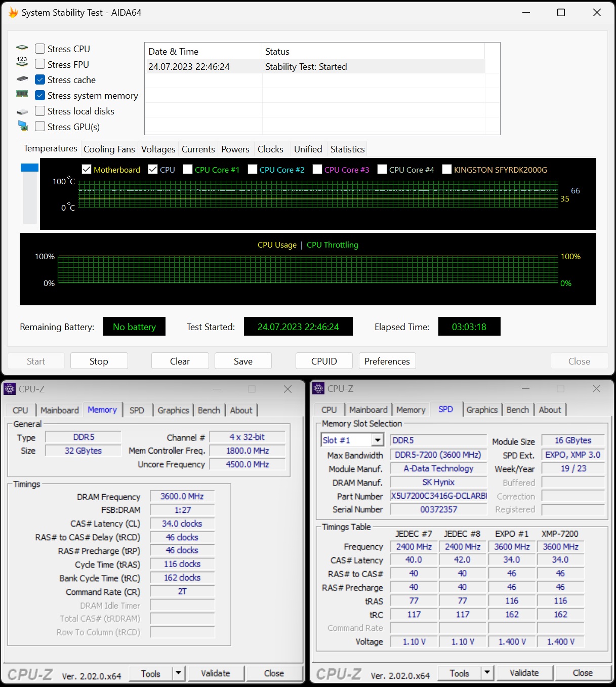616x687 pixels.
Task: Open the Statistics tab
Action: tap(347, 149)
